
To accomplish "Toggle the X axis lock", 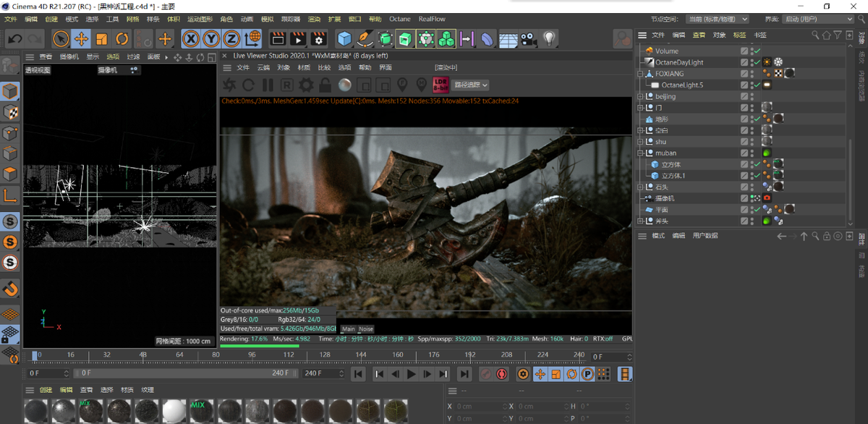I will [x=191, y=38].
